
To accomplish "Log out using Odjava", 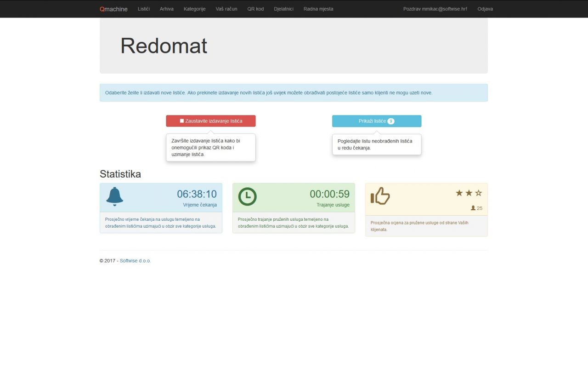I will tap(485, 9).
